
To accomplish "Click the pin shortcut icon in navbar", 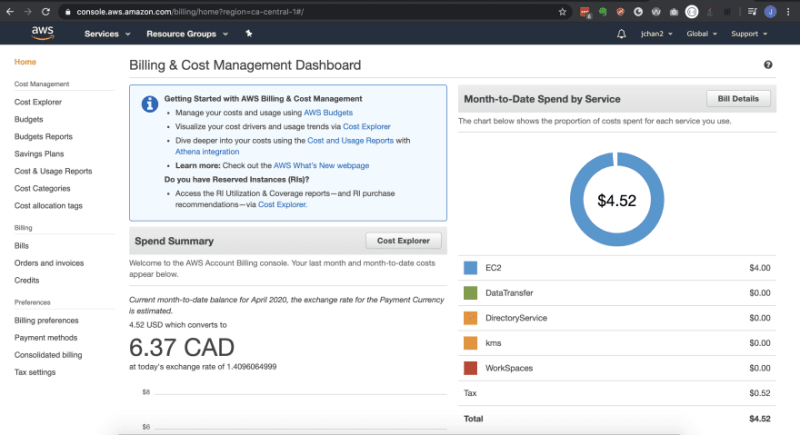I will 248,34.
